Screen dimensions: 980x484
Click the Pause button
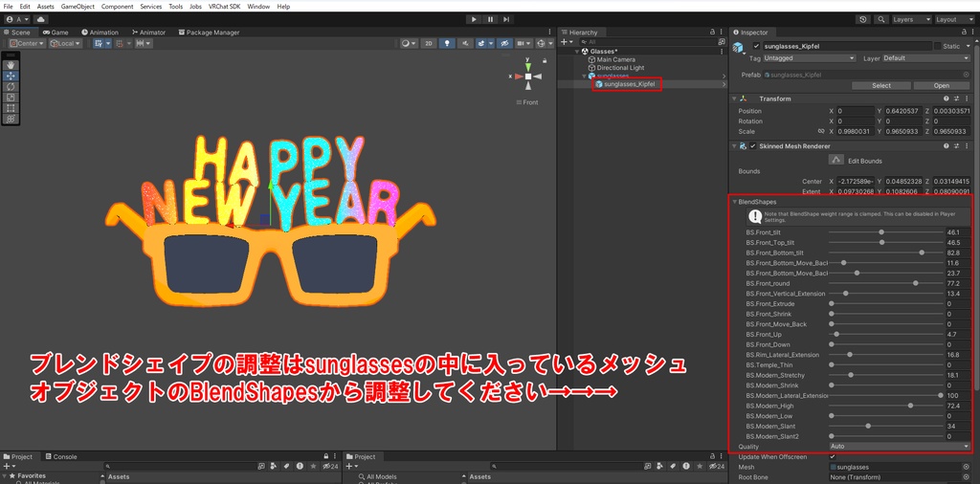[x=491, y=19]
